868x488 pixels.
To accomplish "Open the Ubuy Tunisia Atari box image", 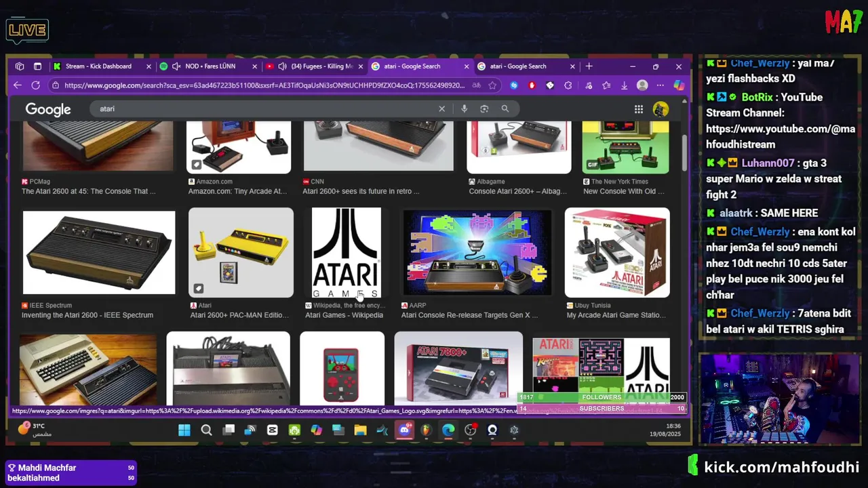I will click(x=617, y=252).
